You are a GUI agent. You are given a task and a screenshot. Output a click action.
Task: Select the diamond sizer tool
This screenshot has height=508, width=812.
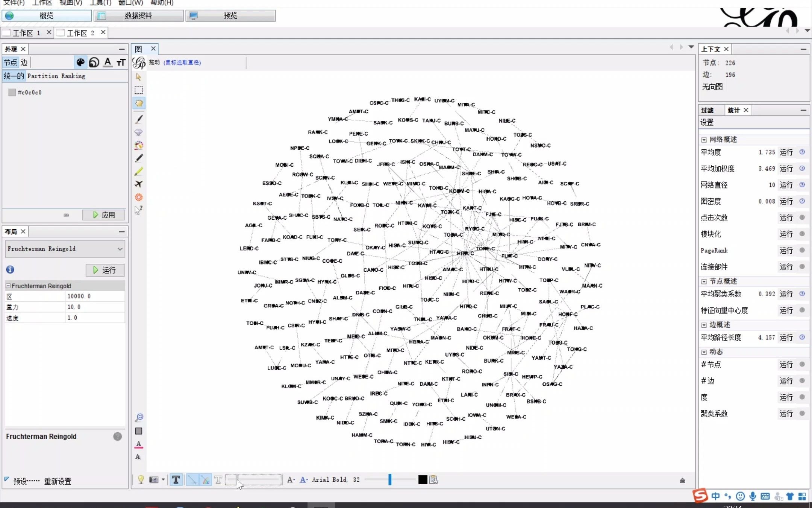click(x=139, y=132)
